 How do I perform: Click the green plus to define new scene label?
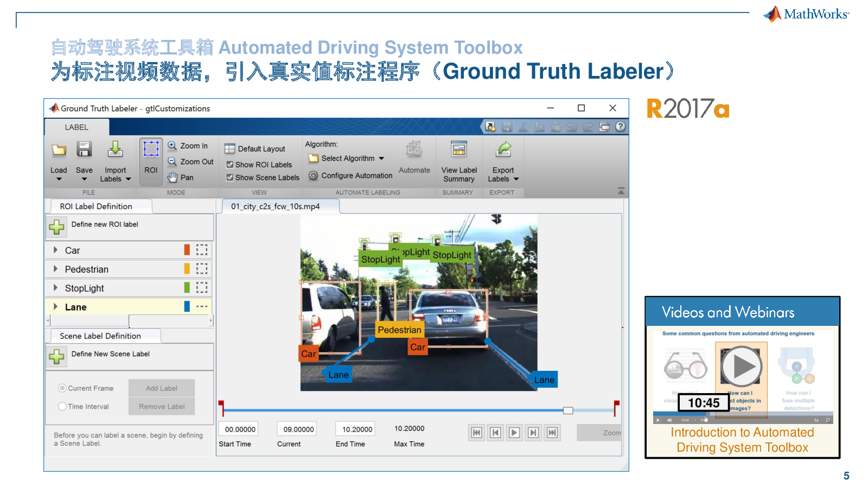pos(56,356)
